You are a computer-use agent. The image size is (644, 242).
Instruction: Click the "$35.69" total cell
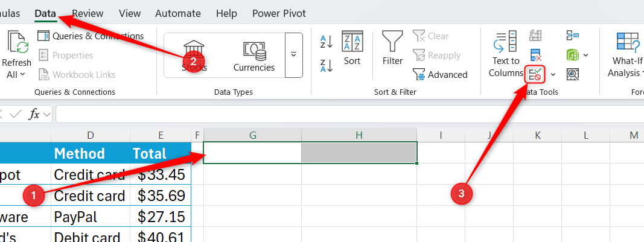click(161, 196)
